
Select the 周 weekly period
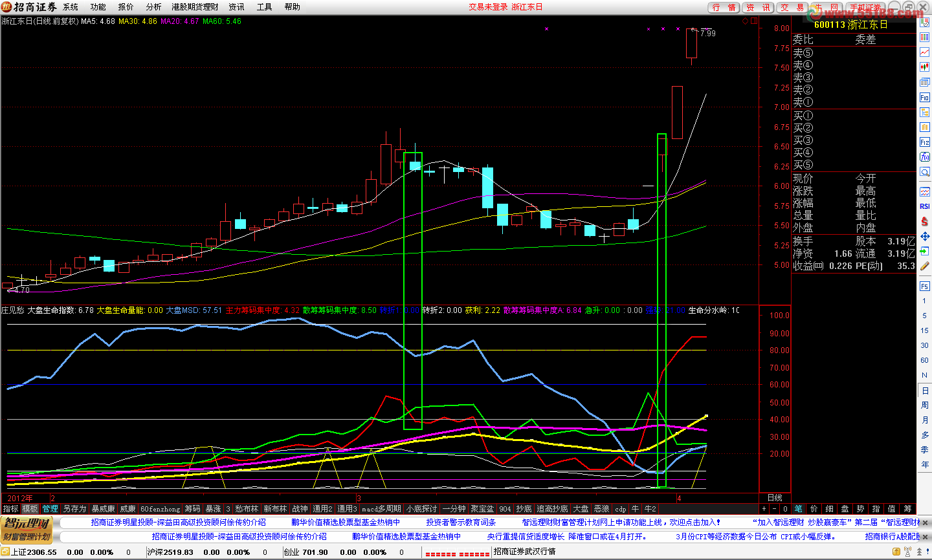pyautogui.click(x=925, y=405)
